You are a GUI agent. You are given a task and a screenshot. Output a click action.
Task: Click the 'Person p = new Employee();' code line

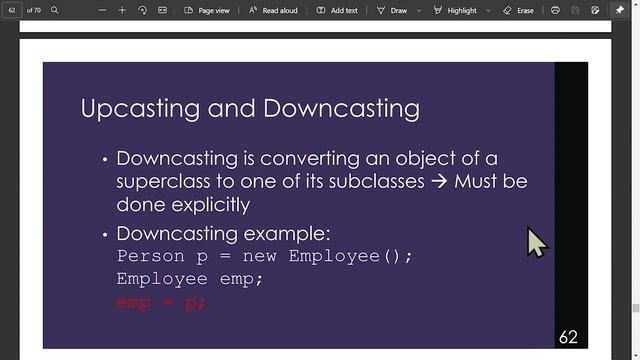265,256
